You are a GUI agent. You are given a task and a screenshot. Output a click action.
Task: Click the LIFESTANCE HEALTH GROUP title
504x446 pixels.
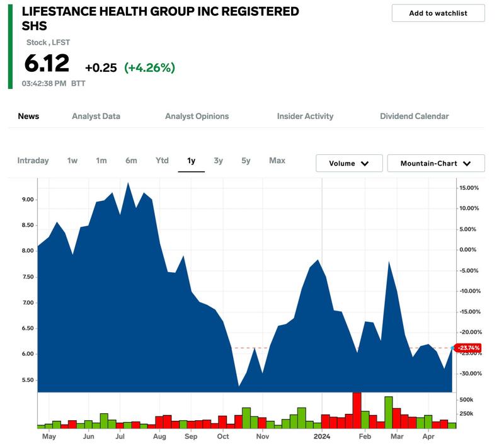click(x=161, y=19)
